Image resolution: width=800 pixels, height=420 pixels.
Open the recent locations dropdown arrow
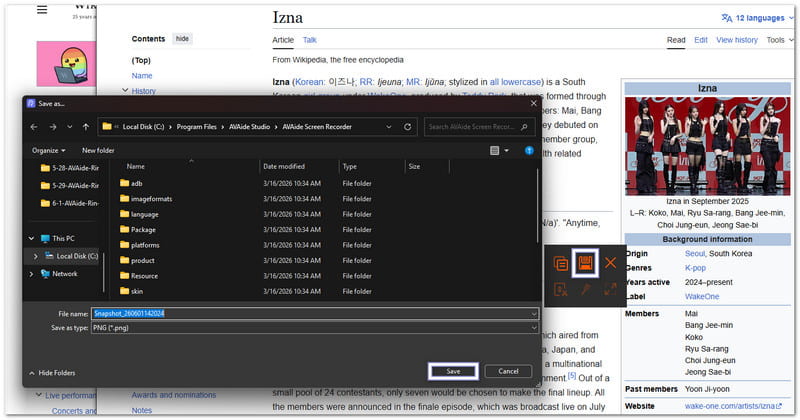(x=69, y=127)
